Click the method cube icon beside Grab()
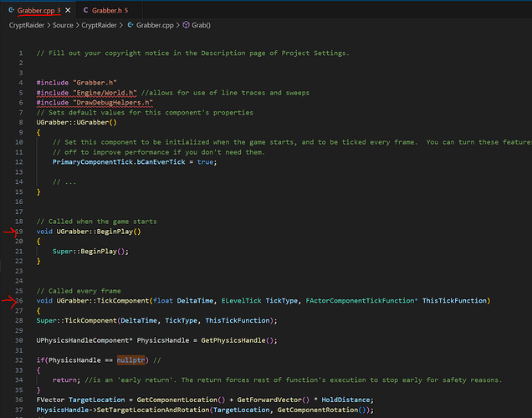The height and width of the screenshot is (418, 532). click(x=186, y=25)
